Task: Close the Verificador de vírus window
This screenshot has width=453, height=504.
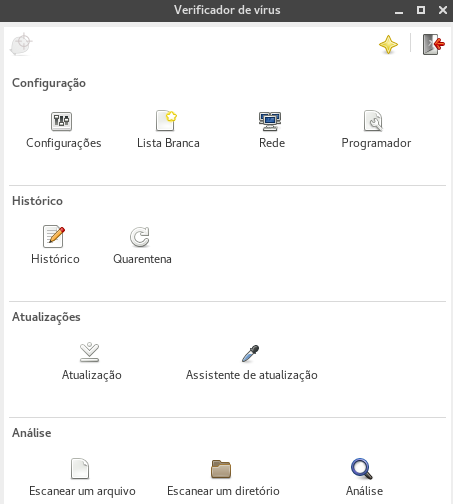Action: click(x=443, y=10)
